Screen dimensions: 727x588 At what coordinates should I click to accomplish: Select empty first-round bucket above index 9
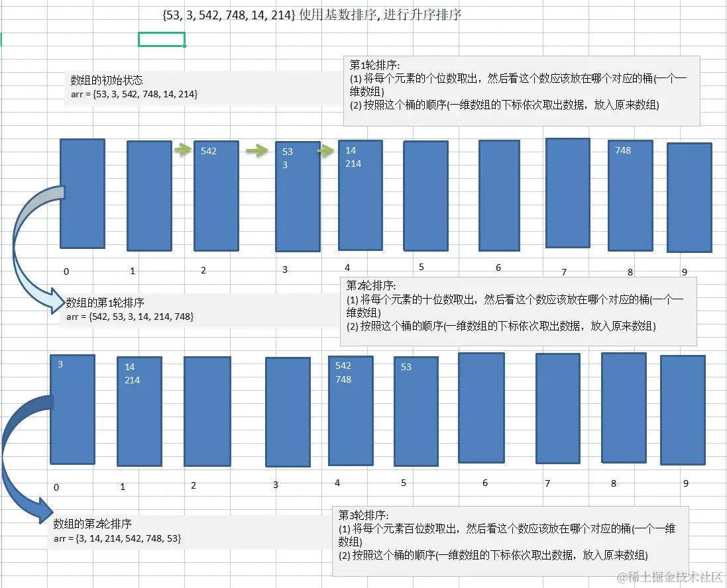point(689,198)
